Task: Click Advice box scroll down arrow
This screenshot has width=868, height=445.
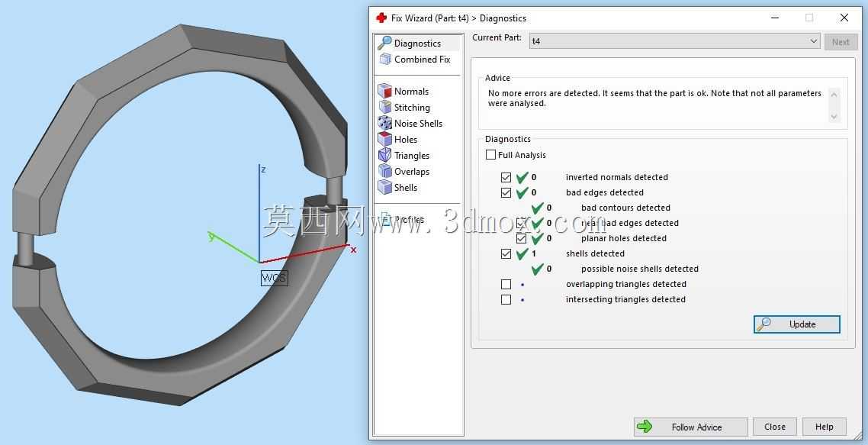Action: click(x=834, y=117)
